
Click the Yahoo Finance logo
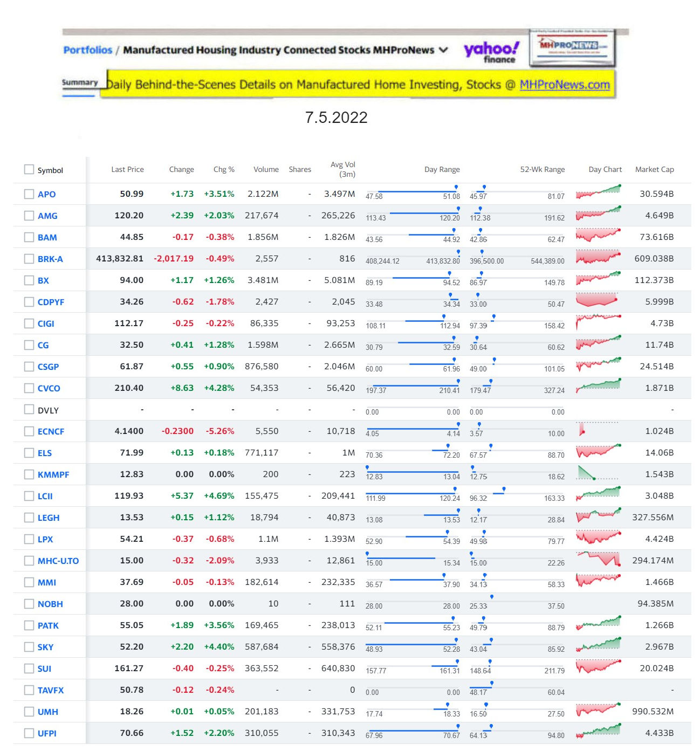click(x=491, y=52)
